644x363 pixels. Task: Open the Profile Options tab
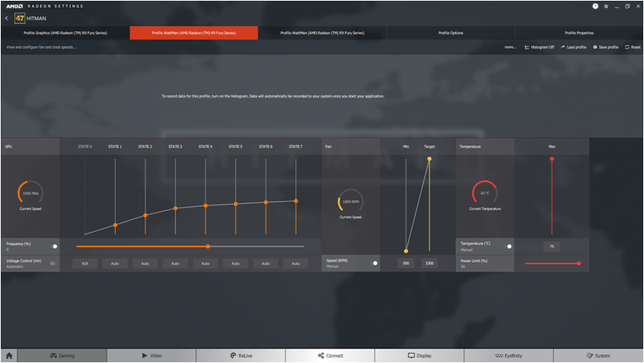click(x=451, y=33)
